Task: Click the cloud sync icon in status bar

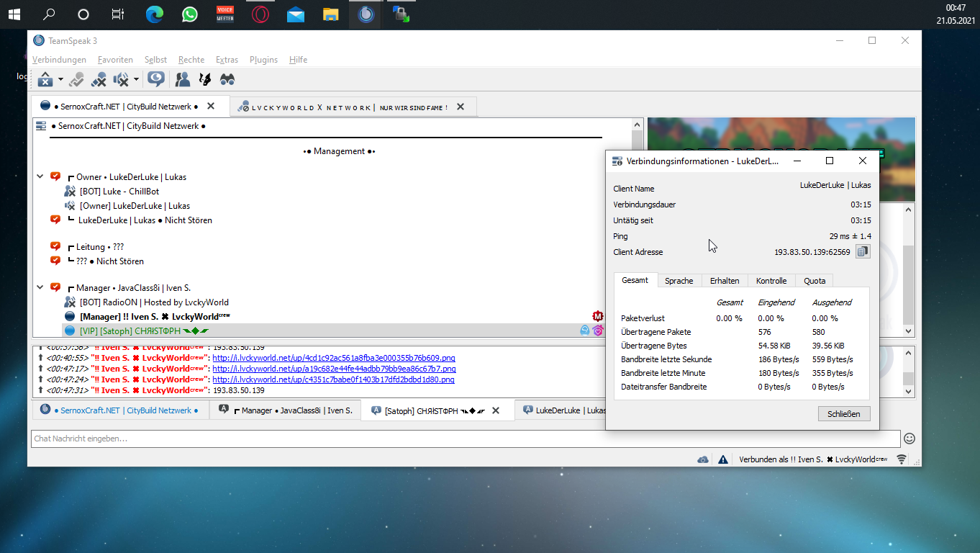Action: [x=703, y=459]
